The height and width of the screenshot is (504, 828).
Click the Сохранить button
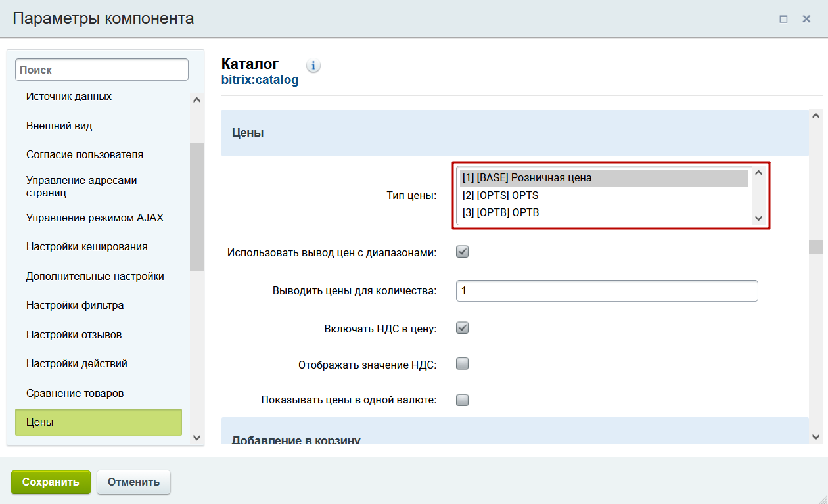coord(51,482)
